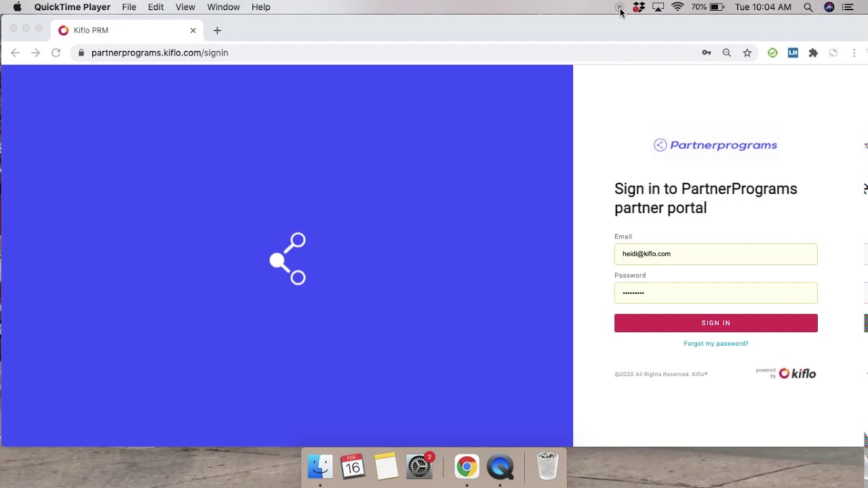Open Finder from the Dock

click(x=320, y=466)
